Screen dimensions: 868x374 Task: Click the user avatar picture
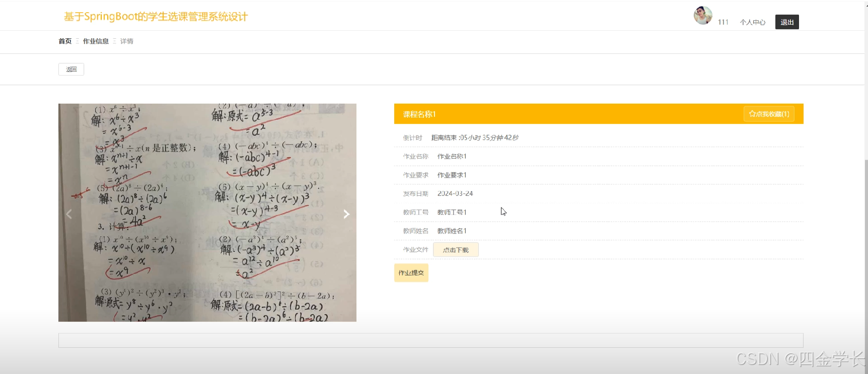click(x=703, y=16)
